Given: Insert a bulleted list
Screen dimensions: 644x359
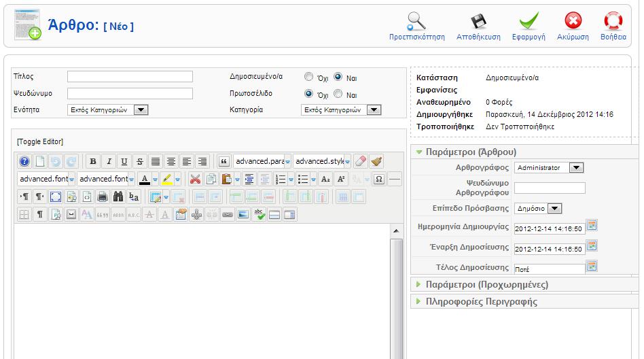Looking at the screenshot, I should 303,179.
